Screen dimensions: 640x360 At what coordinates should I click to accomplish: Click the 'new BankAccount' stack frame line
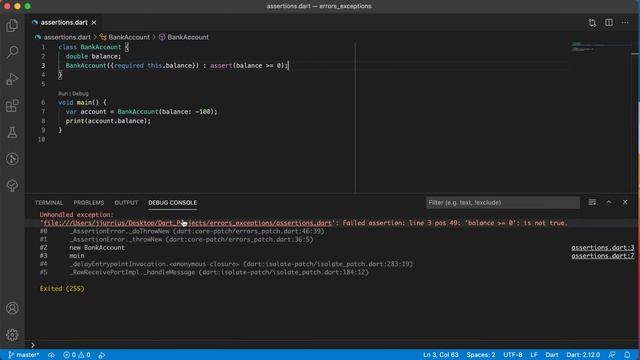[97, 247]
